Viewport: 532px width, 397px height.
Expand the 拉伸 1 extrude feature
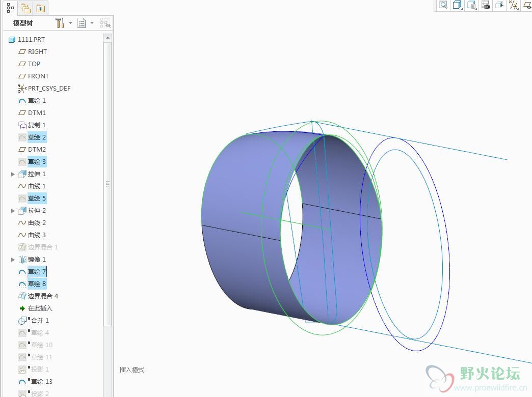coord(13,174)
